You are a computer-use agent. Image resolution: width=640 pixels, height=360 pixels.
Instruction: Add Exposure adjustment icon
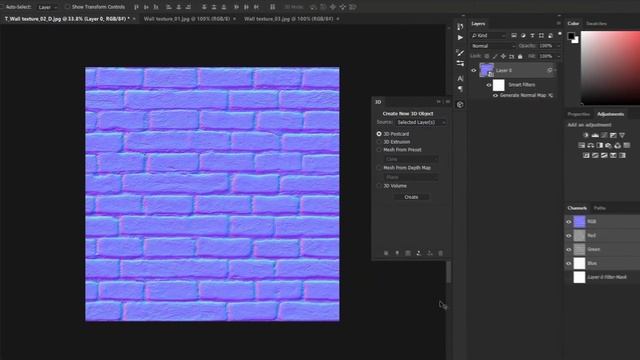[x=613, y=135]
